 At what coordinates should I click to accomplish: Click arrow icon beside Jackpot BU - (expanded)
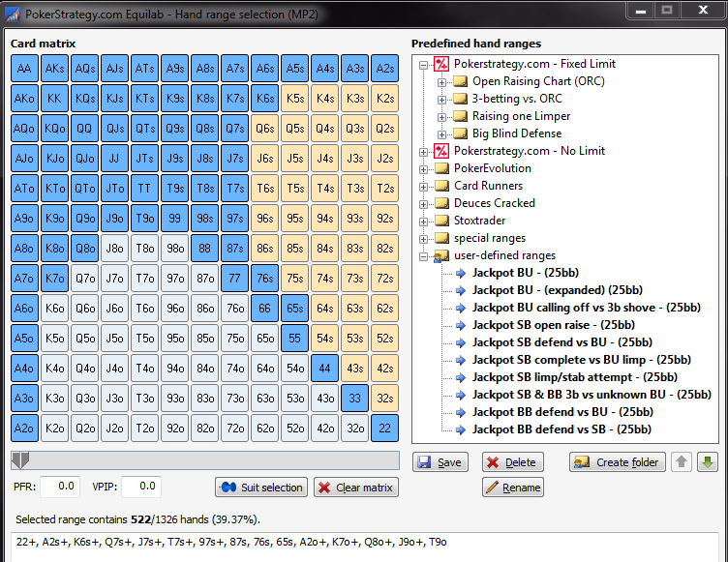click(461, 290)
